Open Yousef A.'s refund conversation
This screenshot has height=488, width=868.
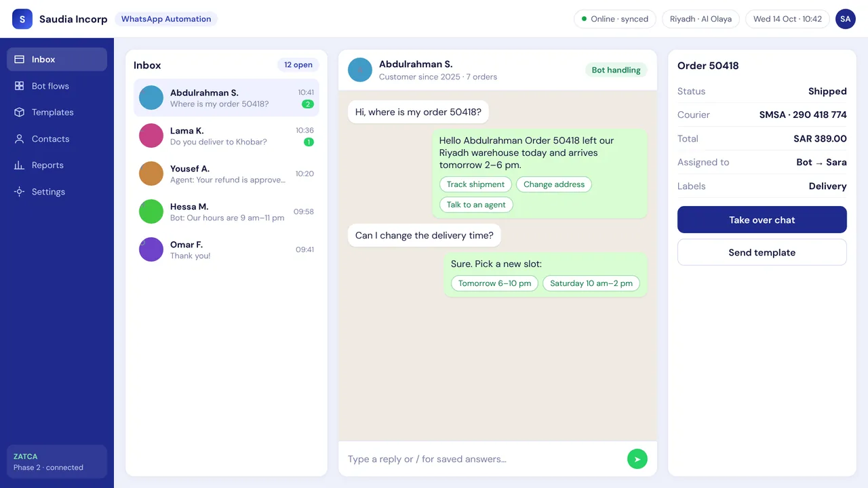coord(226,174)
